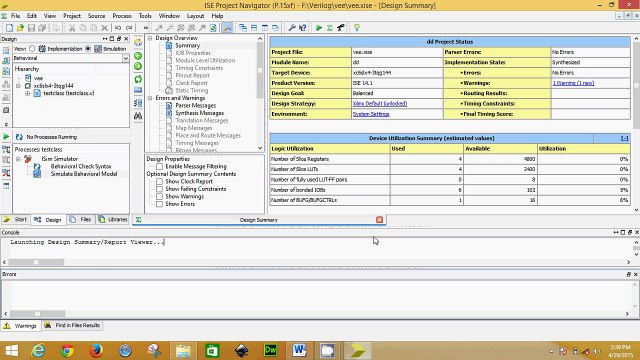Select Behavioral Check Syntax process
Screen dimensions: 640x360
[x=81, y=167]
